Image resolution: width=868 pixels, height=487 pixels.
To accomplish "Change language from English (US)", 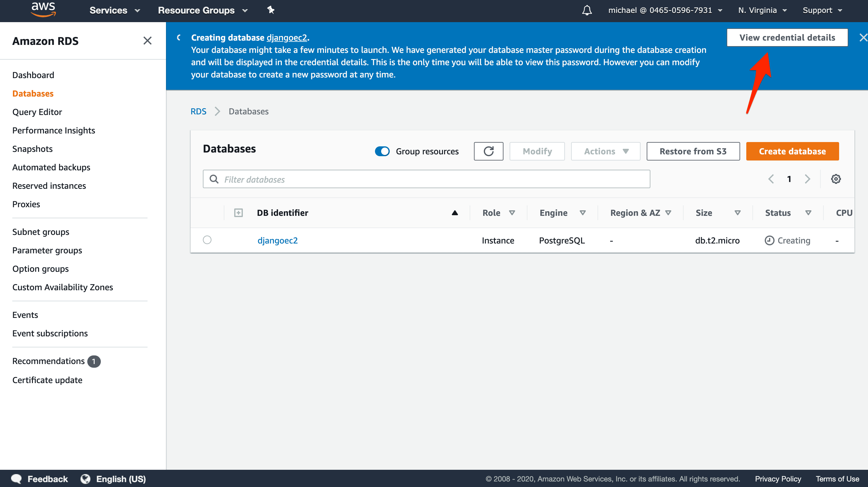I will (x=121, y=479).
